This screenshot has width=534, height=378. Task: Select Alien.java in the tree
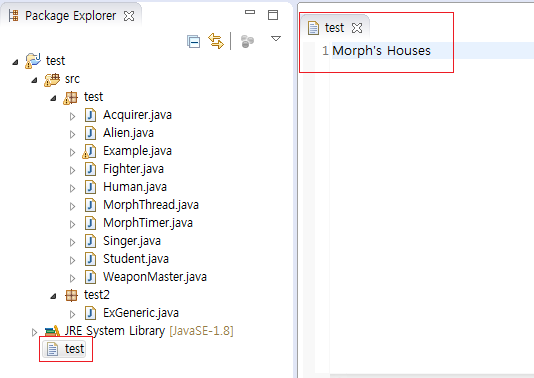[x=128, y=133]
